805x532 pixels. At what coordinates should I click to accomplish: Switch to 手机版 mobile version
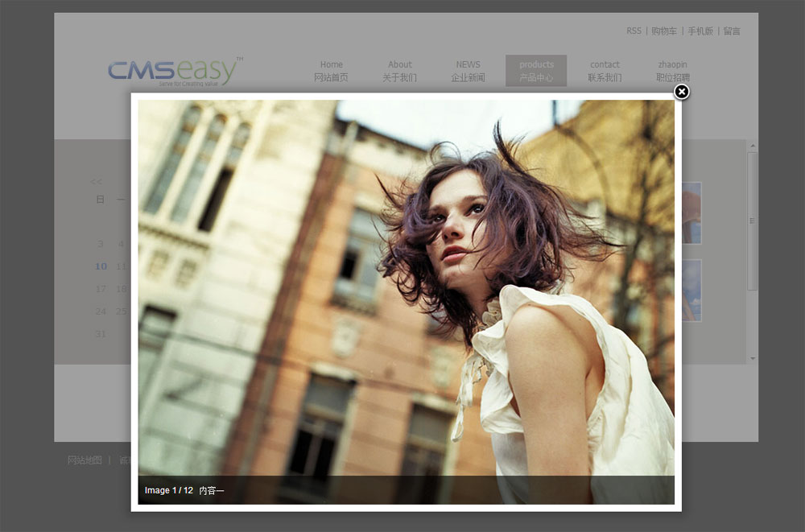700,31
